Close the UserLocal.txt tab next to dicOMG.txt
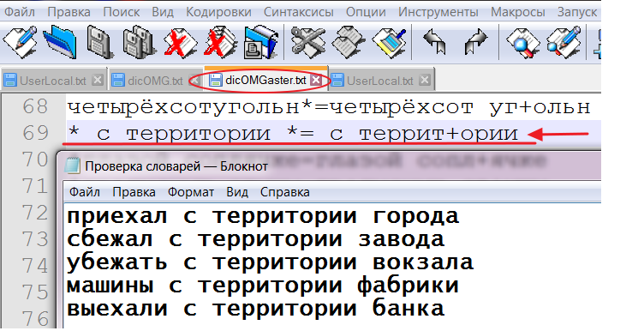 click(x=98, y=80)
